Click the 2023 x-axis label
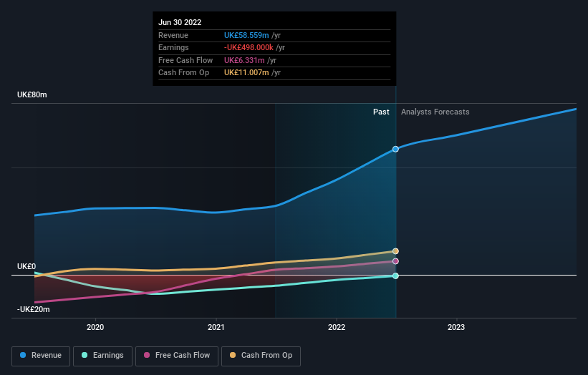The image size is (588, 375). point(456,327)
